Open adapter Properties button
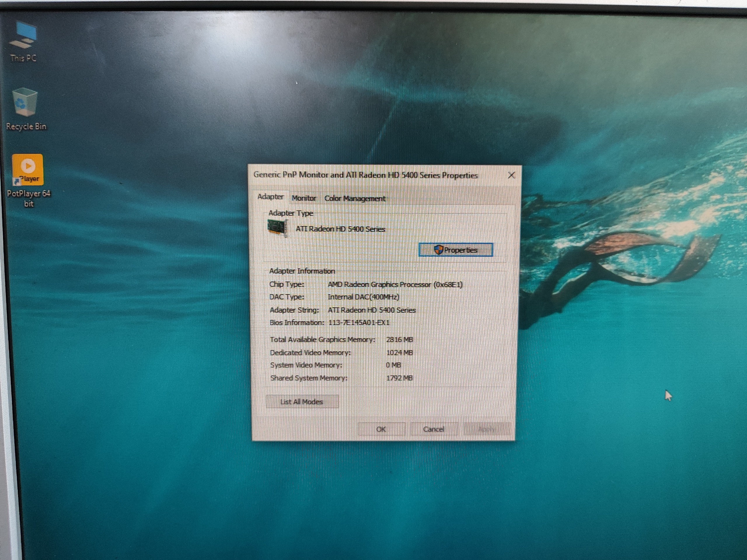 (455, 250)
